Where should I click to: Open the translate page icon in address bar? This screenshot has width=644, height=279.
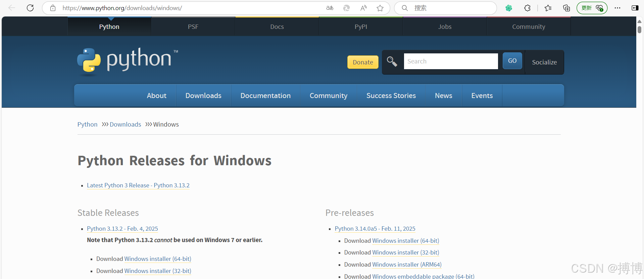[x=330, y=8]
